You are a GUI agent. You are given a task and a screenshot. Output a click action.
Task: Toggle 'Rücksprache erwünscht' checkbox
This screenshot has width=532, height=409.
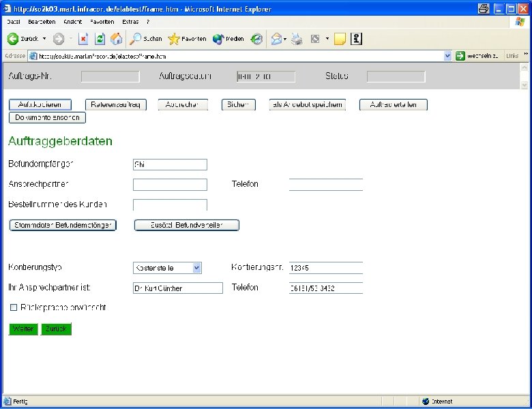pos(14,307)
